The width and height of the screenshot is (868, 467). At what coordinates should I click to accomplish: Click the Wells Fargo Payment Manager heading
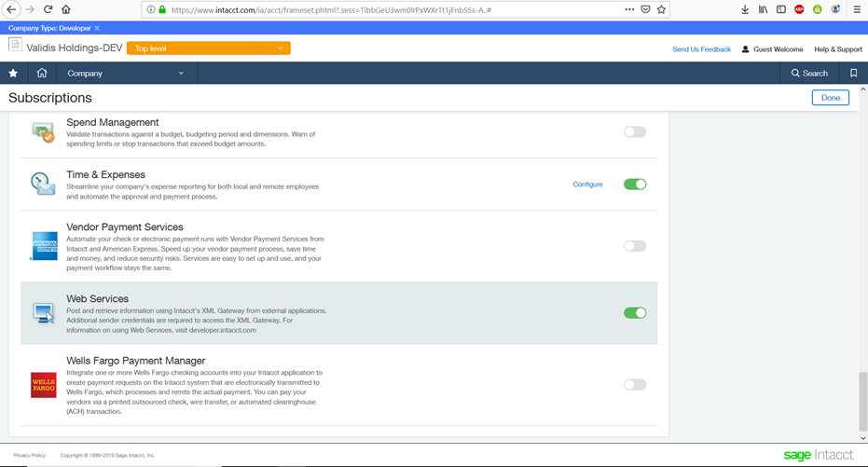click(x=135, y=361)
